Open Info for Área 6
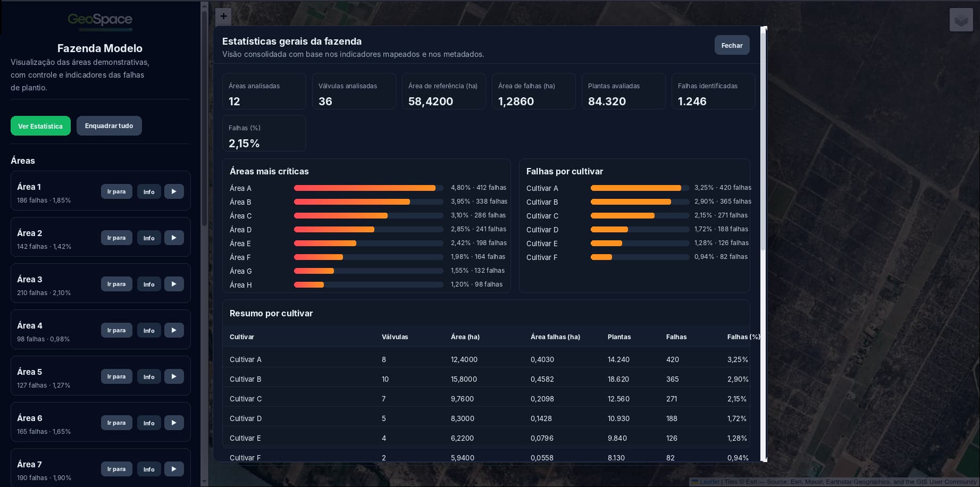 tap(149, 423)
